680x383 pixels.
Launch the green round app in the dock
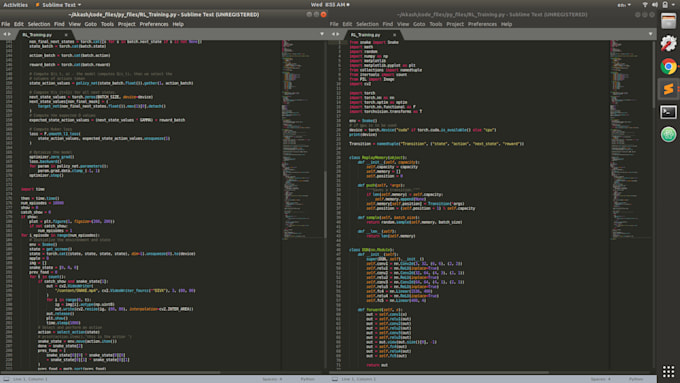[668, 134]
